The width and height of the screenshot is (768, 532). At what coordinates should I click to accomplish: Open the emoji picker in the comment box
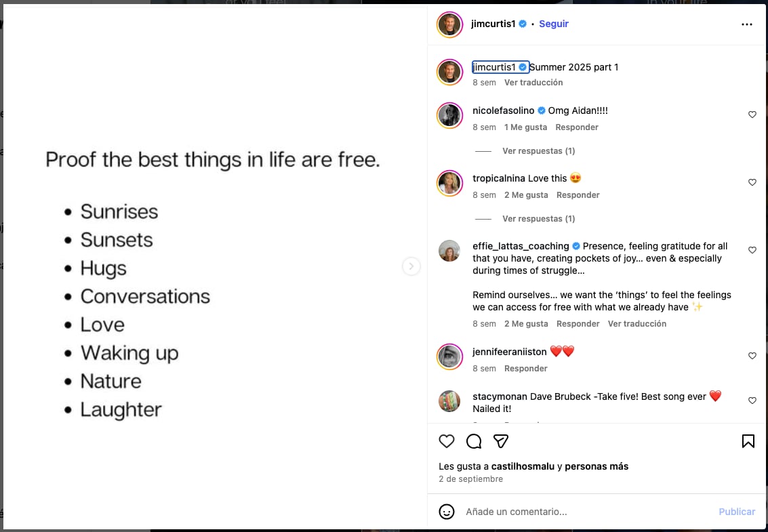pyautogui.click(x=447, y=512)
